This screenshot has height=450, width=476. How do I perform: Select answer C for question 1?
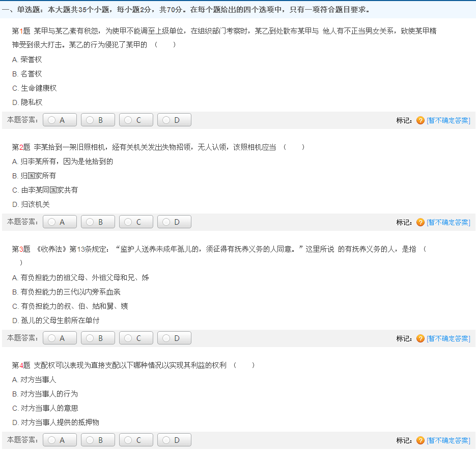point(136,120)
